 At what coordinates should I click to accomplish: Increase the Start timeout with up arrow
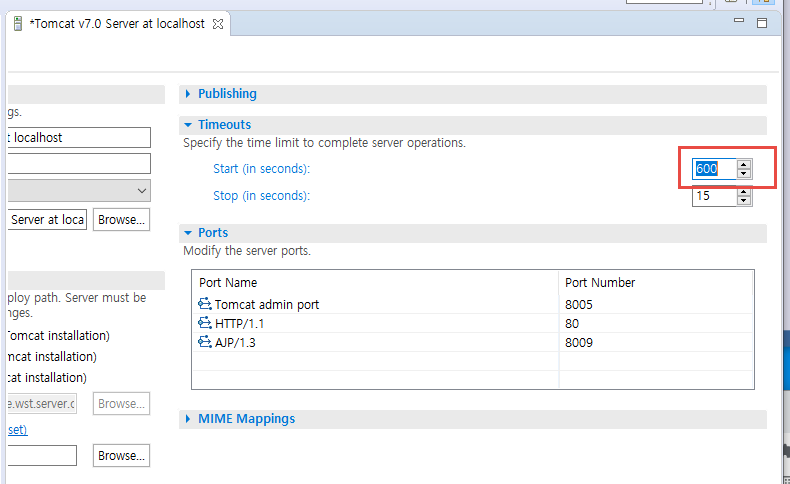point(744,164)
